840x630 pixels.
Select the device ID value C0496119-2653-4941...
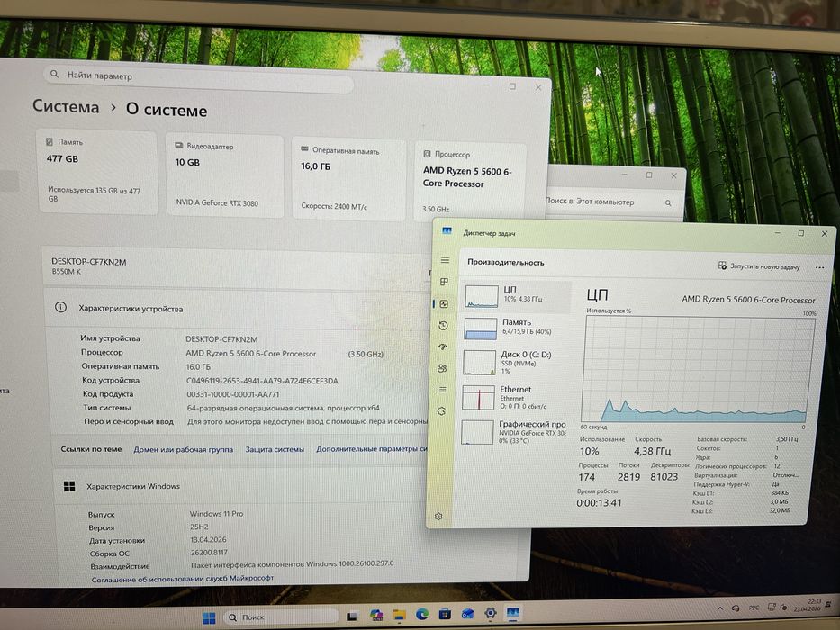262,381
